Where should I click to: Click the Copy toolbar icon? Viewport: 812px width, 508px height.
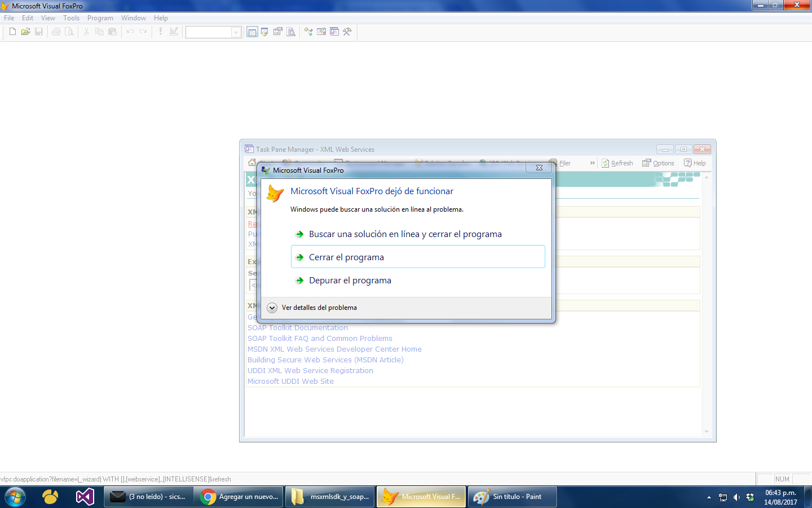point(99,32)
